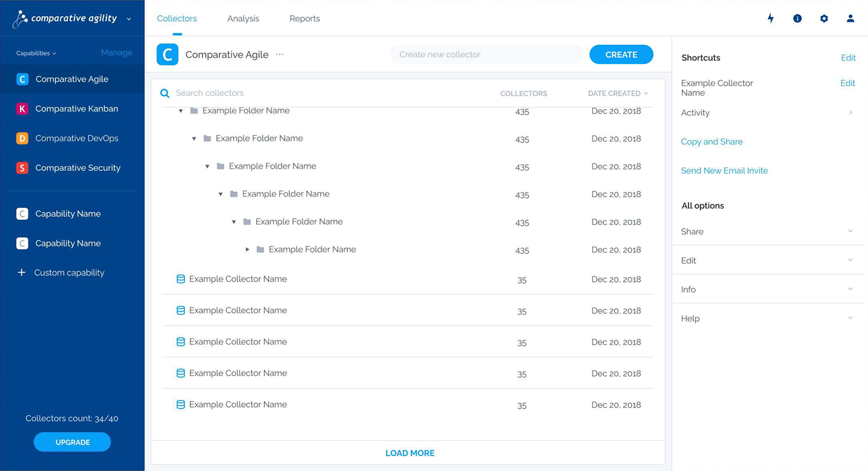Collapse the second-level Example Folder Name
This screenshot has height=471, width=868.
194,139
